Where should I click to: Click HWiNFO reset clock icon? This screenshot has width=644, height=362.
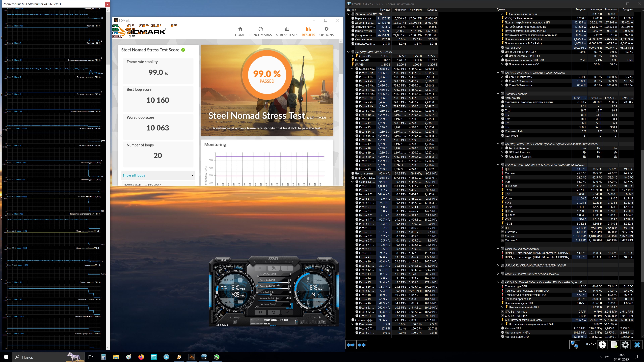tap(602, 345)
